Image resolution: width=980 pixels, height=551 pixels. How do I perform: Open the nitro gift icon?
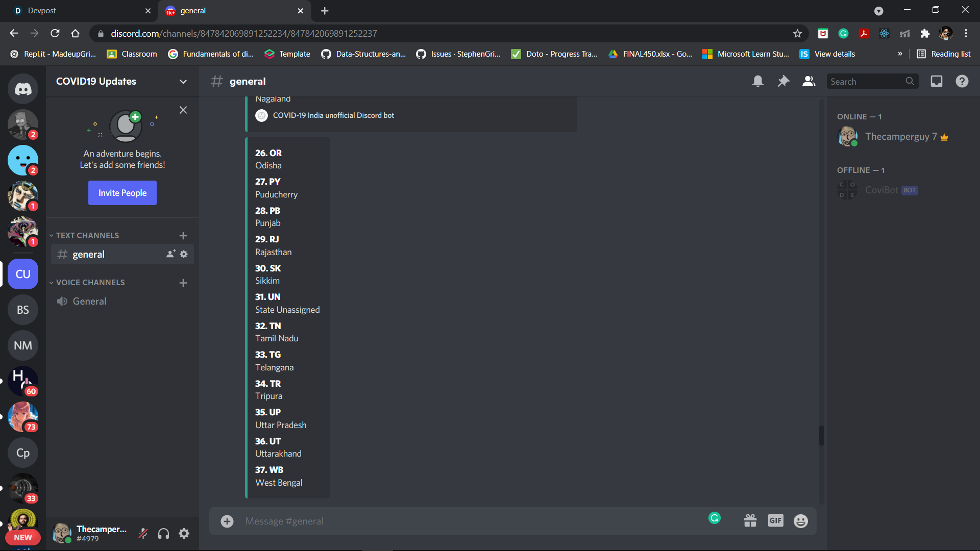(750, 521)
